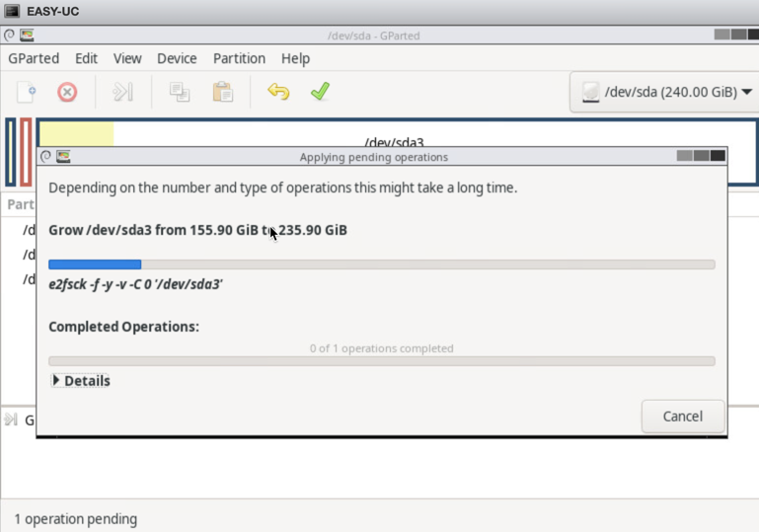Open the GParted menu
The image size is (759, 532).
34,58
